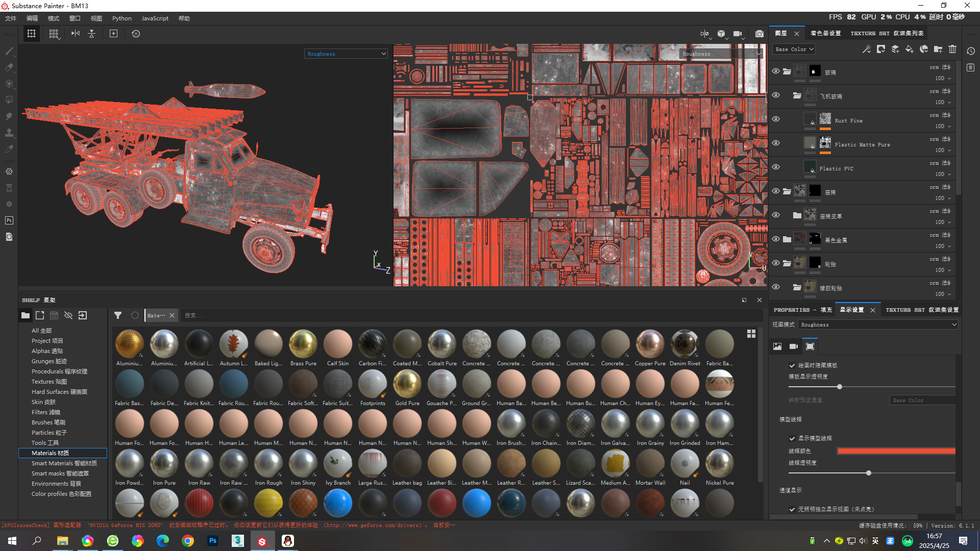
Task: Hide the Plastic PVC layer
Action: pyautogui.click(x=776, y=167)
